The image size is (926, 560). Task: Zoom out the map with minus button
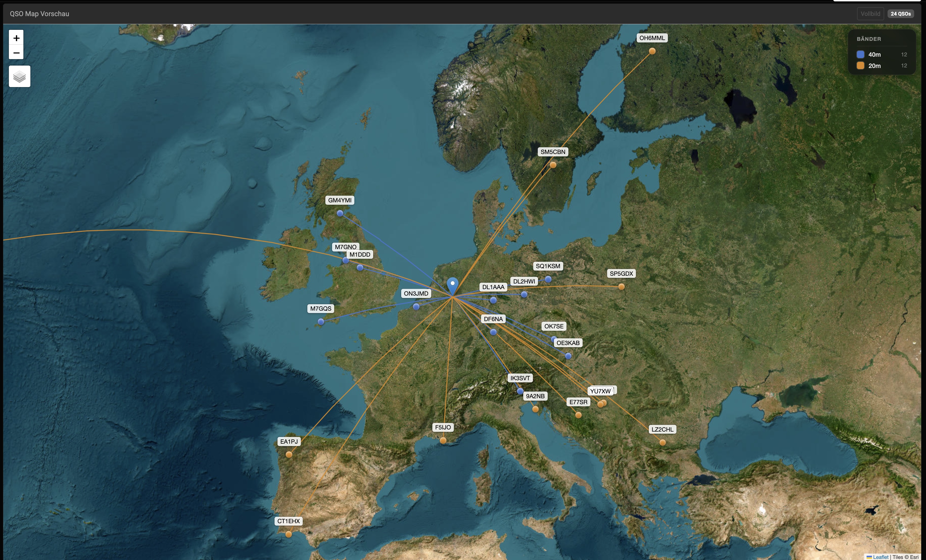(x=16, y=52)
